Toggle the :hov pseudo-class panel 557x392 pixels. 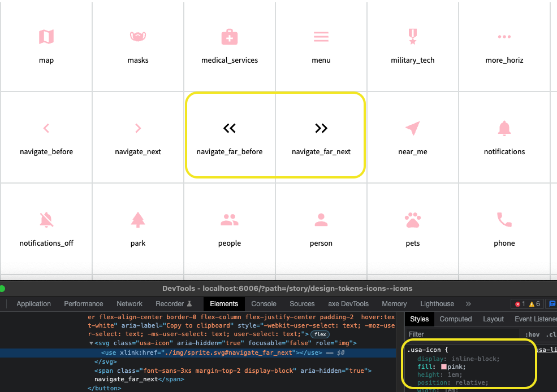pos(532,334)
